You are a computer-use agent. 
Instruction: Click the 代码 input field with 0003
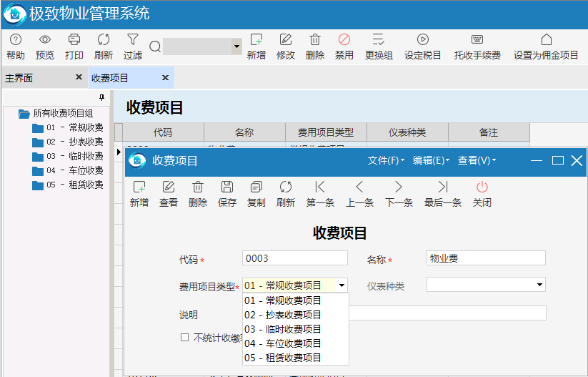point(295,258)
